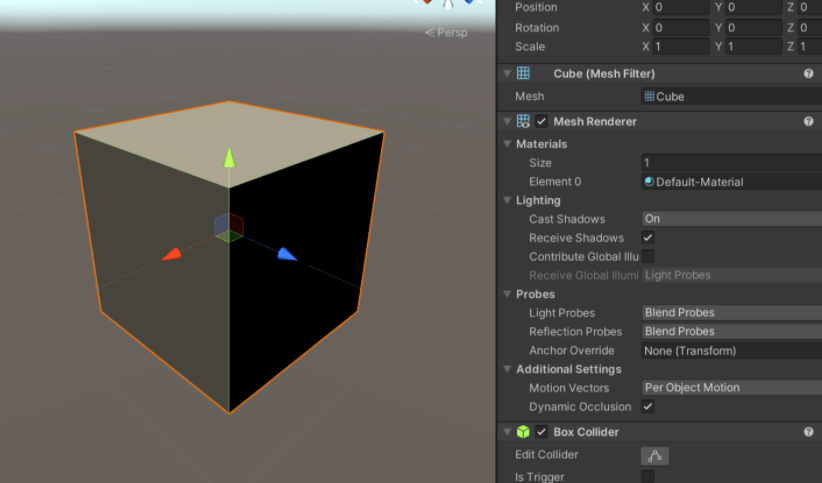The height and width of the screenshot is (483, 822).
Task: Collapse the Materials section
Action: pyautogui.click(x=508, y=144)
